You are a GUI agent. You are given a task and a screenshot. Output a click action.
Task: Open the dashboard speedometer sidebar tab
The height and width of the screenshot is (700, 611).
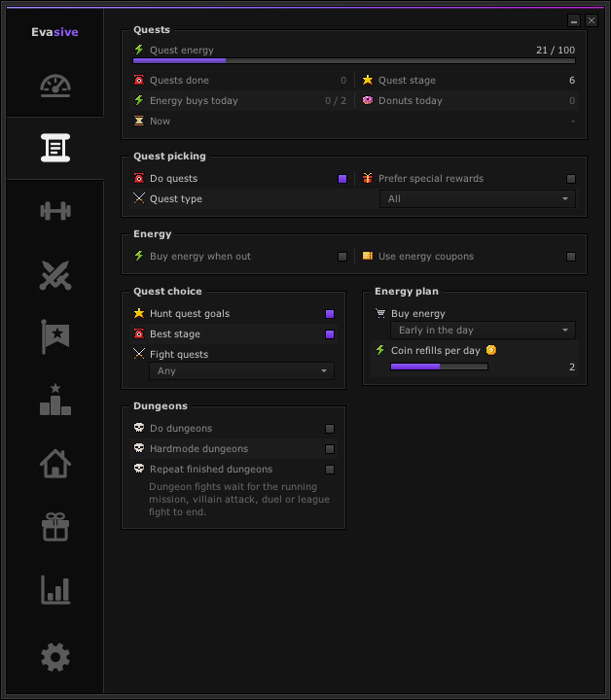pos(55,86)
